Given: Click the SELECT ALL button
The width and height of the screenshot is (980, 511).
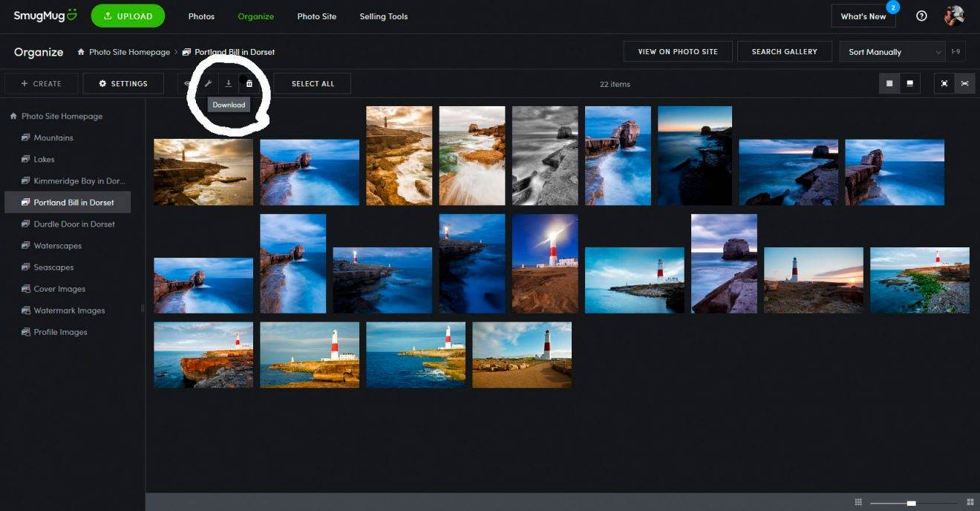Looking at the screenshot, I should click(313, 83).
